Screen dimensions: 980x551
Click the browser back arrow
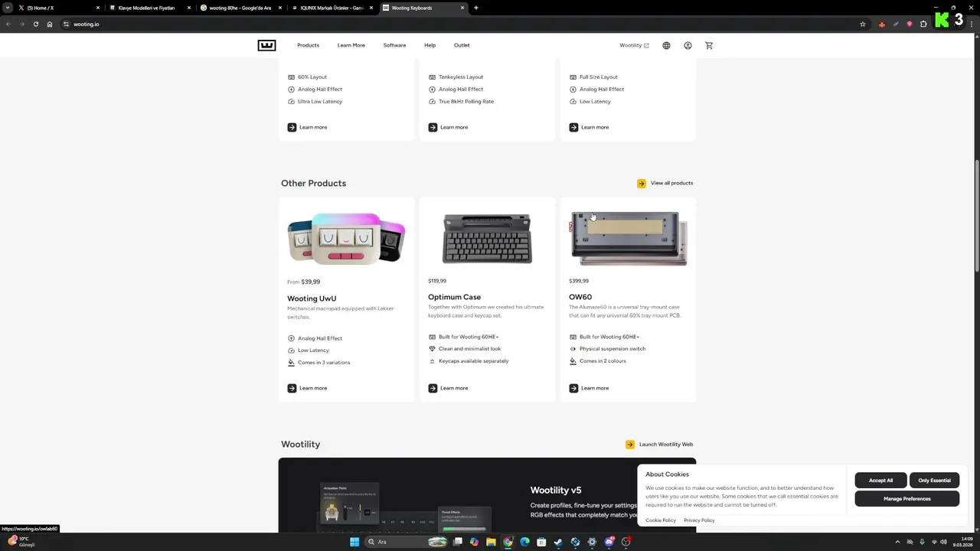point(8,24)
